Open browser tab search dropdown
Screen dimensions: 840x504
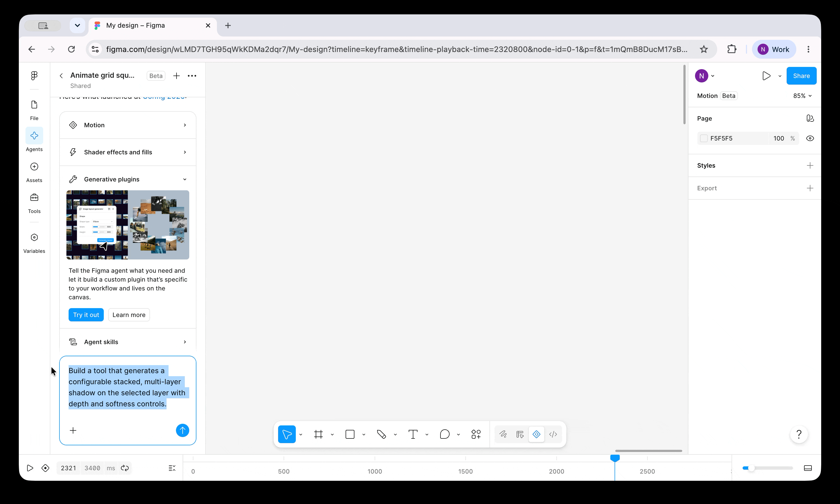(77, 25)
